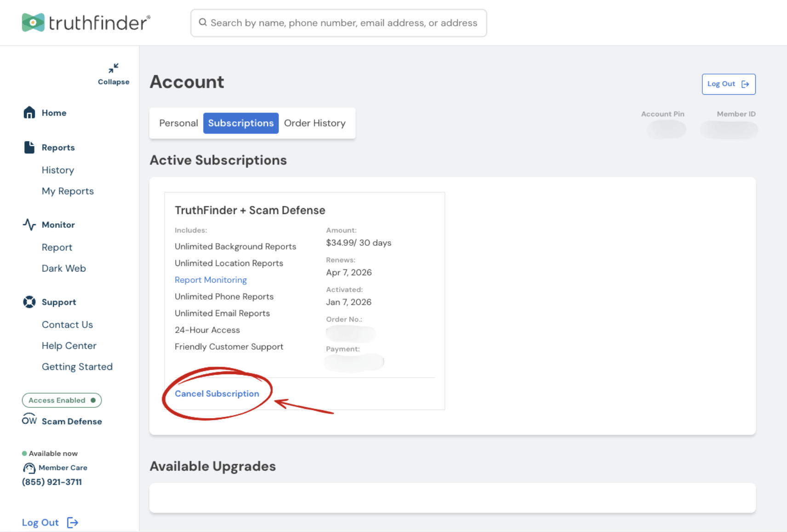This screenshot has width=787, height=532.
Task: Open Reports History
Action: pos(58,170)
